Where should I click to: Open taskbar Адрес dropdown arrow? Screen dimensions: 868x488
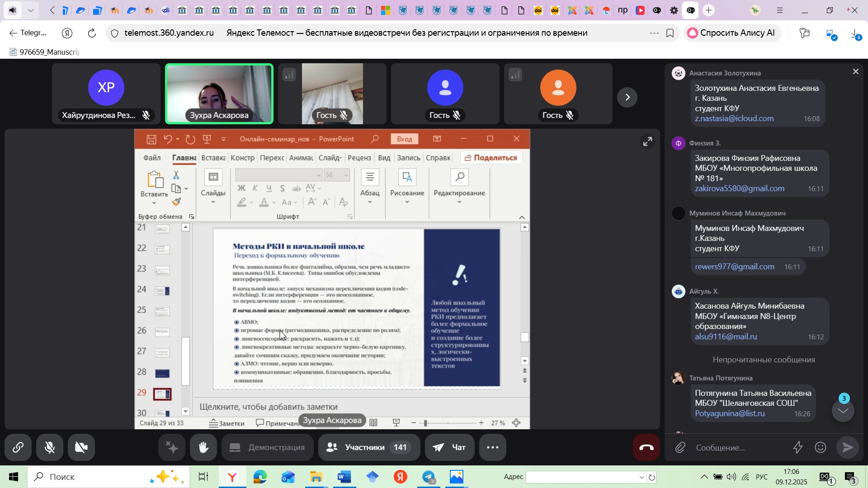tap(641, 477)
